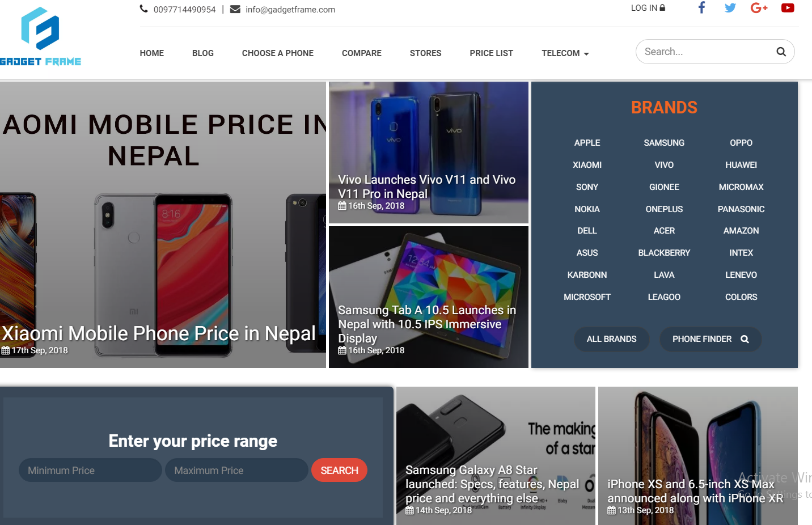Open the Twitter bird icon
812x525 pixels.
coord(730,8)
